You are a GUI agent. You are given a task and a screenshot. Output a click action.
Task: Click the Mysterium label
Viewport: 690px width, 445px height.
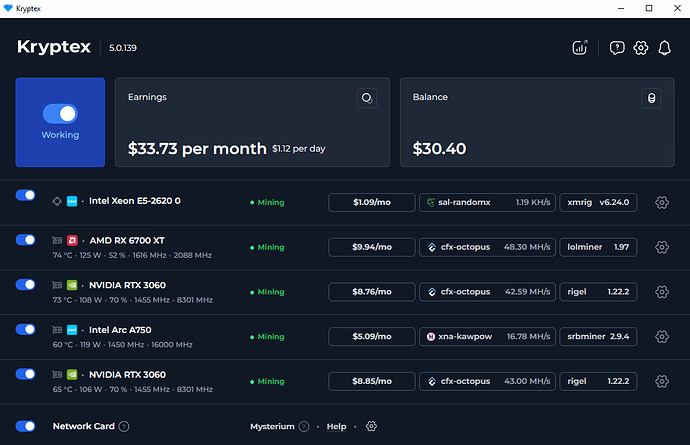272,426
